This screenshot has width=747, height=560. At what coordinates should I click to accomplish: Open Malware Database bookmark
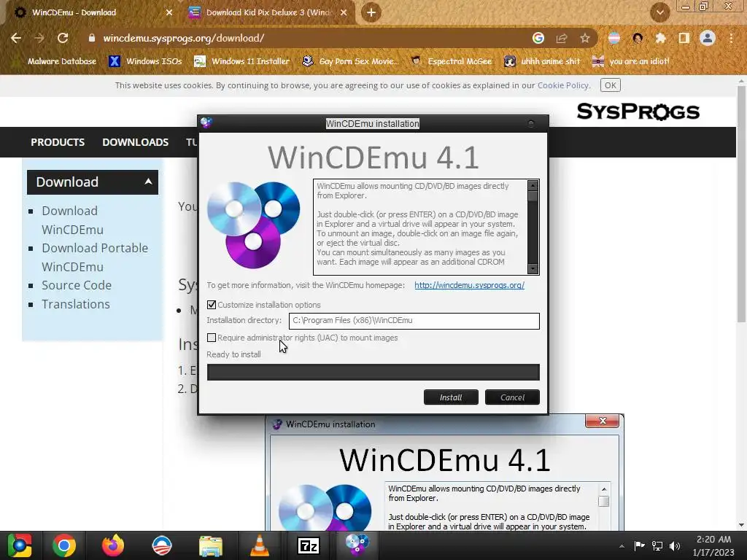pyautogui.click(x=55, y=61)
